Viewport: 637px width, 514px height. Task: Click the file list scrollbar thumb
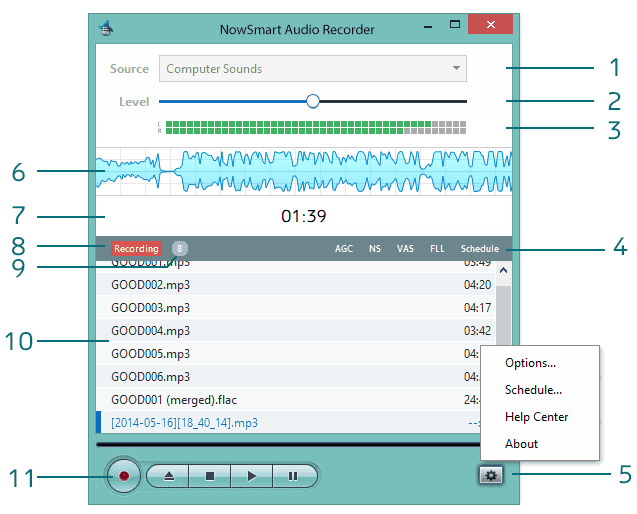pos(503,316)
